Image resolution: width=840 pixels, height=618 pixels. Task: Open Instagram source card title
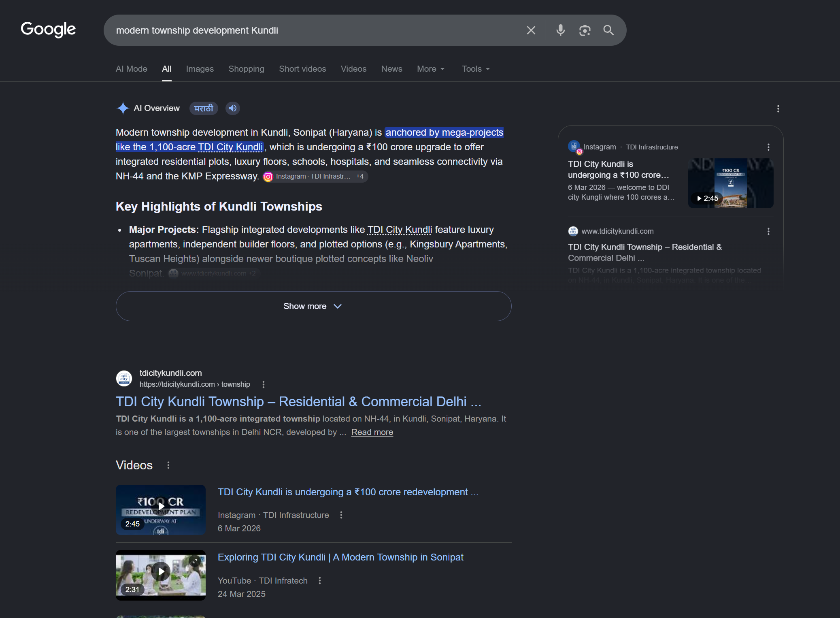click(619, 169)
